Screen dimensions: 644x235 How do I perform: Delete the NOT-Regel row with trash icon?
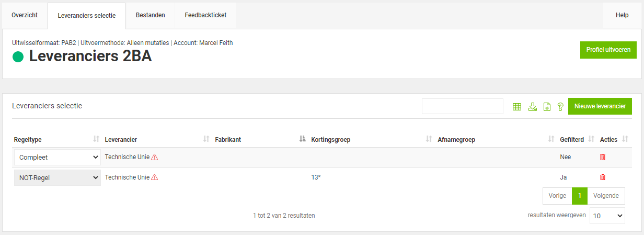603,177
